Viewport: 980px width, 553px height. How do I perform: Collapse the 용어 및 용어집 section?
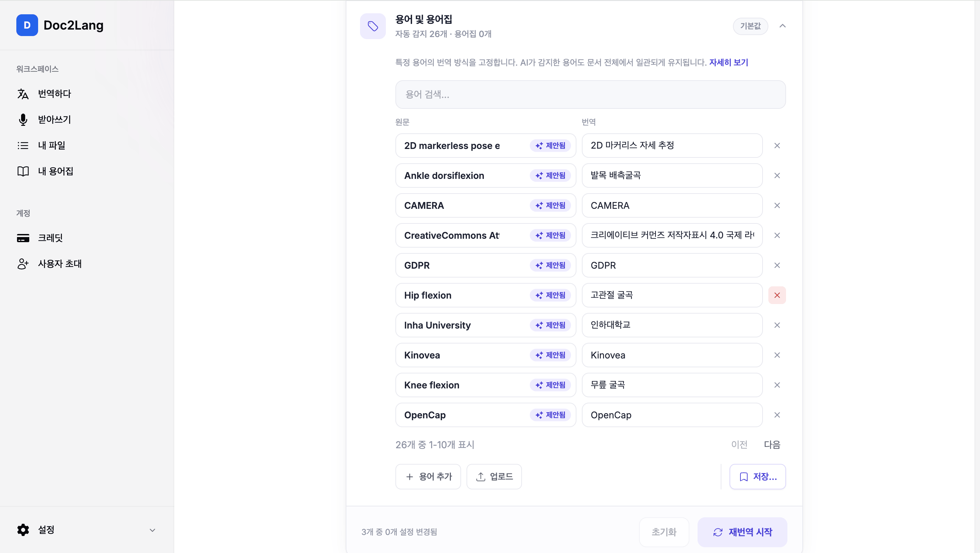click(783, 26)
